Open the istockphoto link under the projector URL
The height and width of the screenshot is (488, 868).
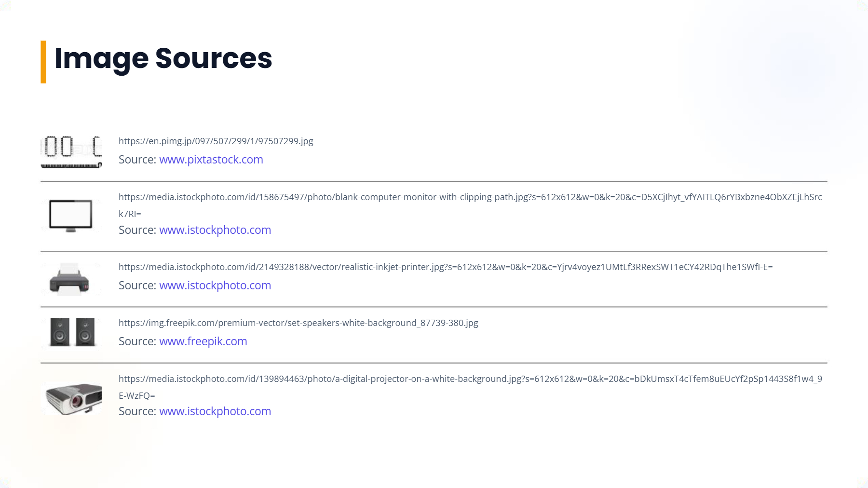[x=215, y=411]
